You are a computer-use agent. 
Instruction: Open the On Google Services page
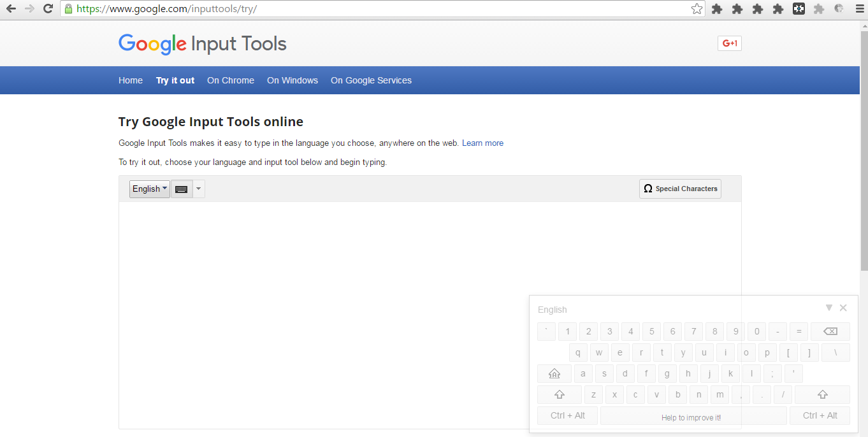coord(371,80)
